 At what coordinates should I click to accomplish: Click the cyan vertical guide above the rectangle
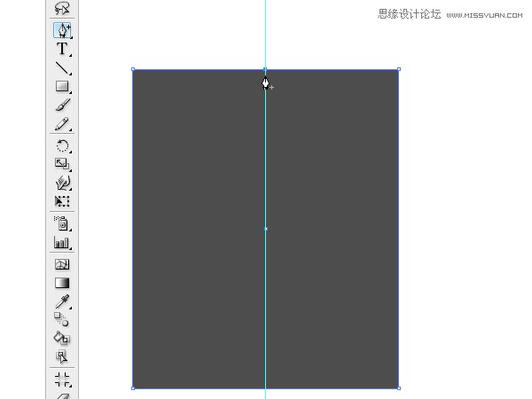(265, 34)
